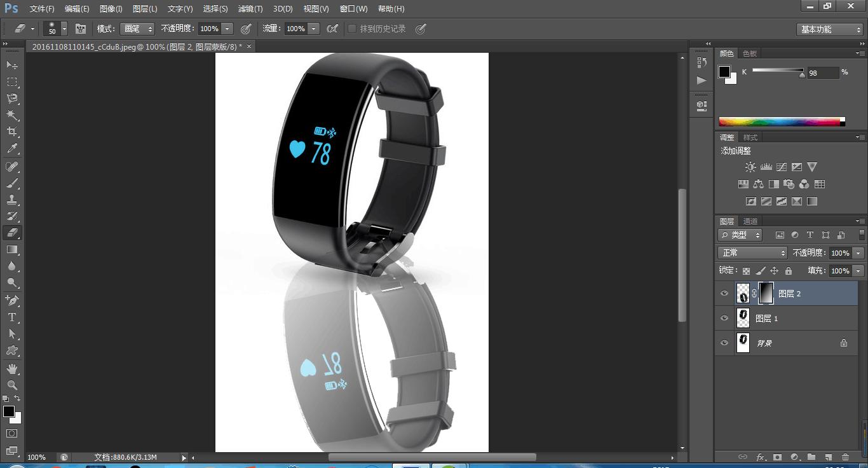Select the Crop tool
868x468 pixels.
tap(12, 132)
